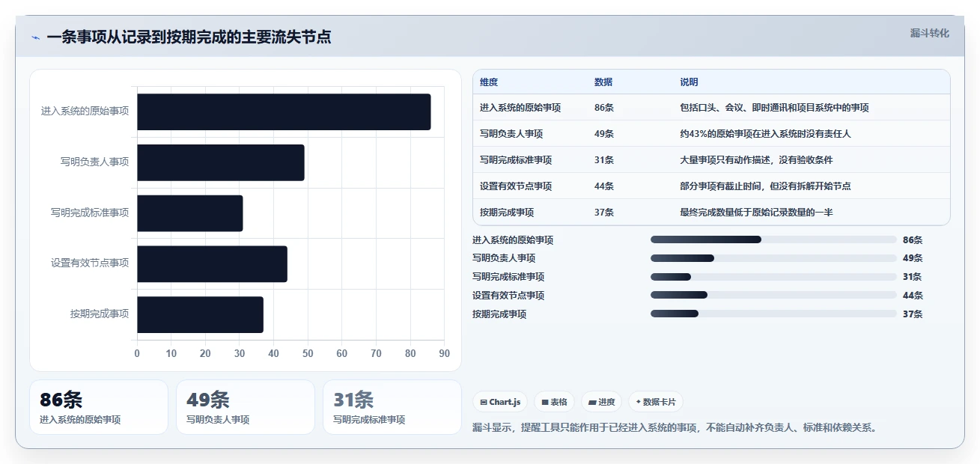
Task: Click description 约43%的原始事项在进入系统时没有责任人
Action: 765,134
